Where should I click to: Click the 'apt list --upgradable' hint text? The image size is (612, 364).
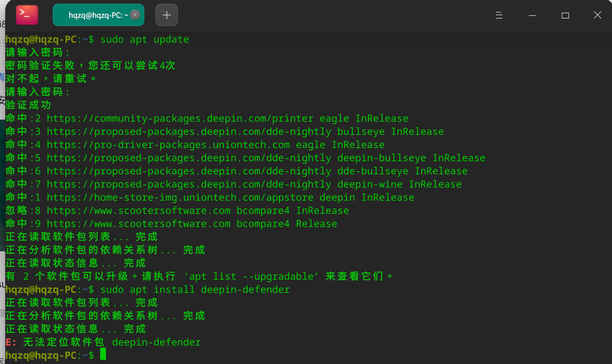click(x=251, y=276)
